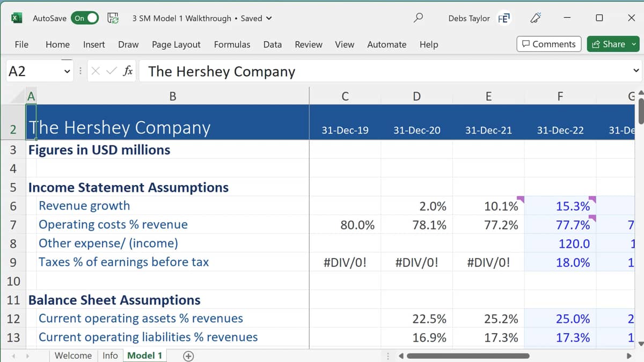Open the Info sheet tab
The height and width of the screenshot is (362, 644).
pos(110,356)
